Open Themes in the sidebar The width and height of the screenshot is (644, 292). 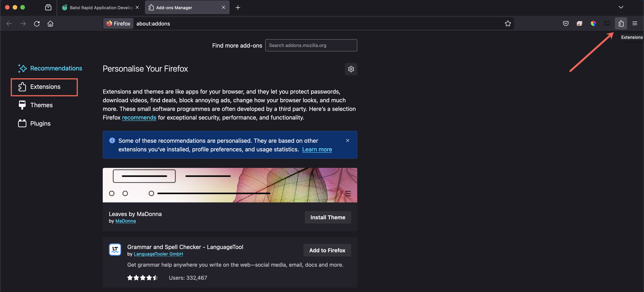pyautogui.click(x=36, y=105)
